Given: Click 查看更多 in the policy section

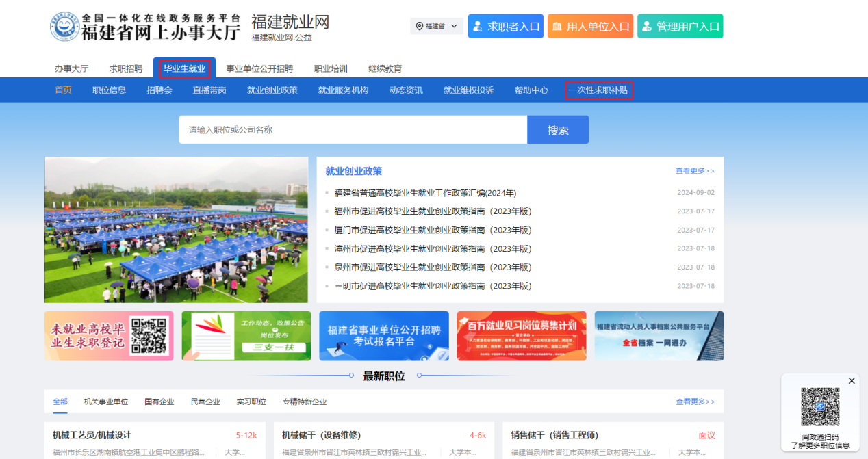Looking at the screenshot, I should 694,171.
